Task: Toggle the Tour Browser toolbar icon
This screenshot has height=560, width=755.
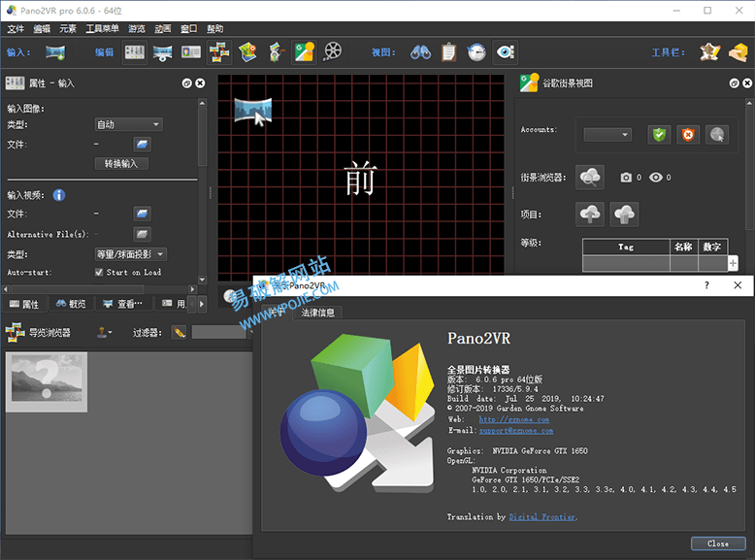Action: [219, 52]
